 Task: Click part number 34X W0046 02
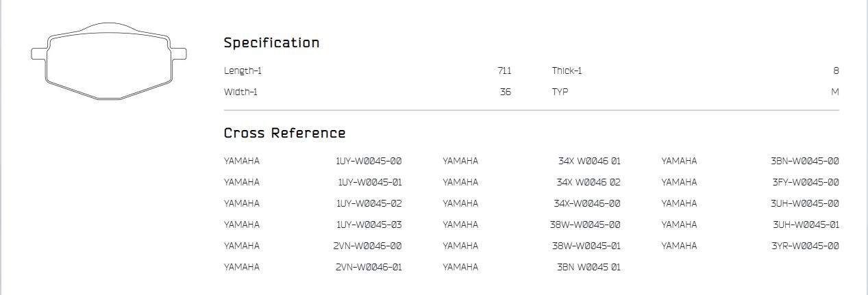(588, 183)
